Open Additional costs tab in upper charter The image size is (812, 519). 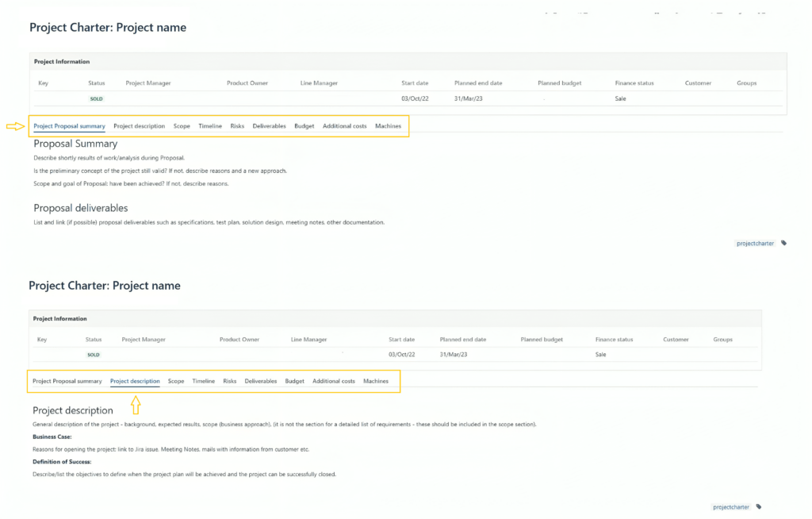click(x=344, y=126)
